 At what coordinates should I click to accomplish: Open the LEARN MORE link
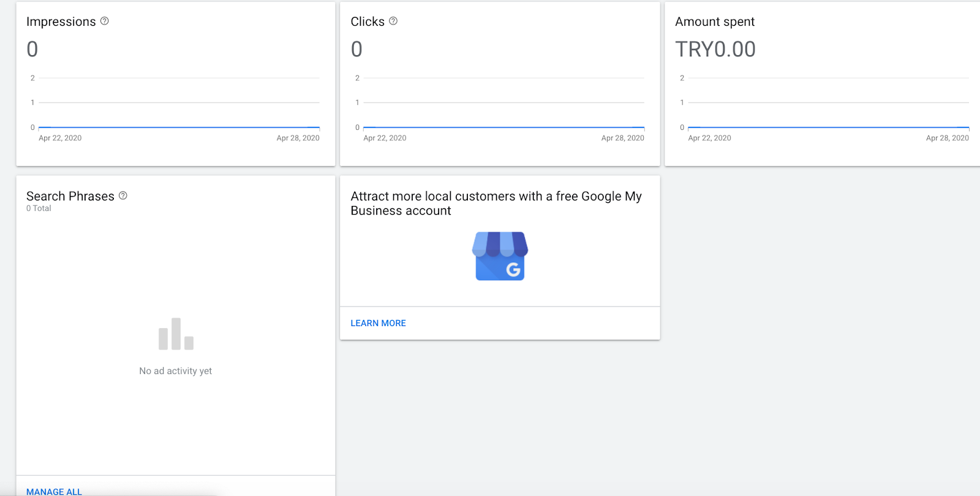coord(378,323)
